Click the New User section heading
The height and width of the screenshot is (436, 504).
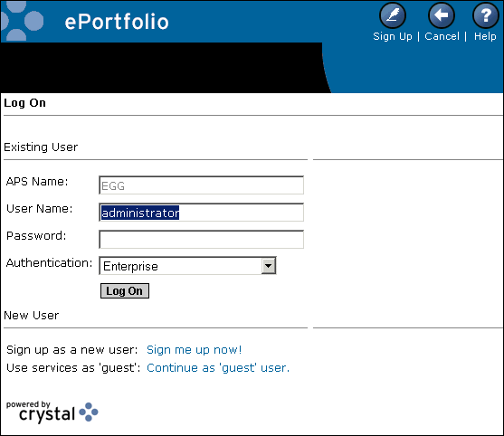(x=32, y=316)
